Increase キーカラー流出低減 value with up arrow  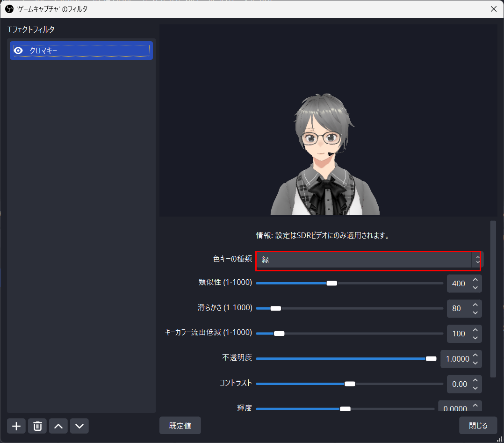475,330
